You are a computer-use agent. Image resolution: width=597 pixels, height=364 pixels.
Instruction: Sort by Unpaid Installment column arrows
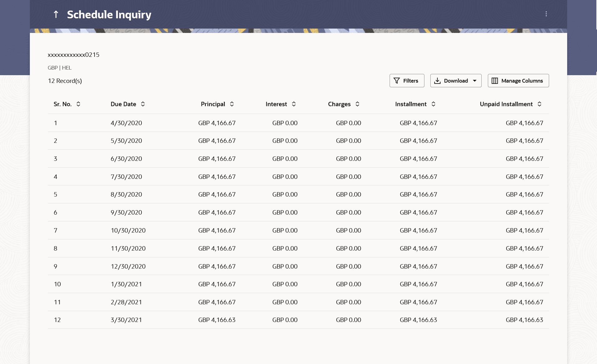(x=539, y=104)
